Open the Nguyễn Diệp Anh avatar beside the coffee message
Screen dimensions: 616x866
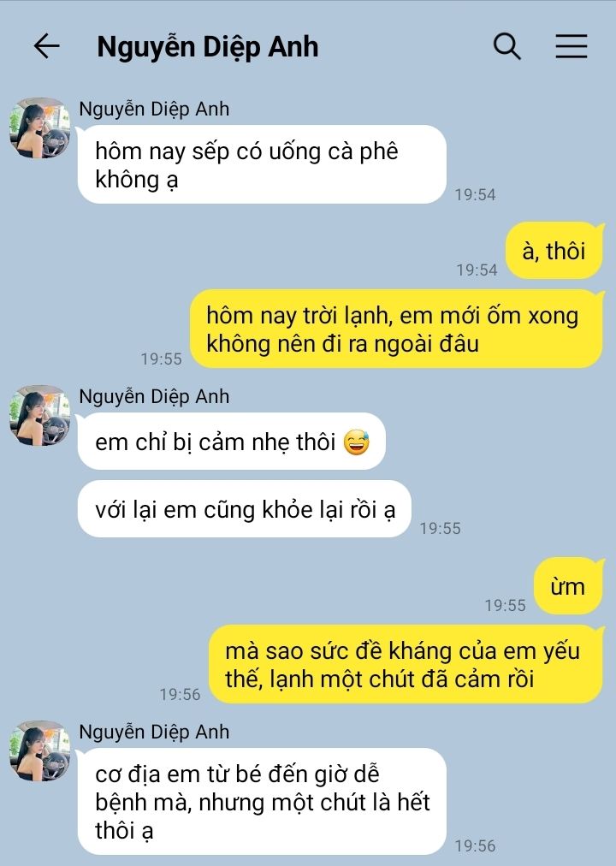39,128
